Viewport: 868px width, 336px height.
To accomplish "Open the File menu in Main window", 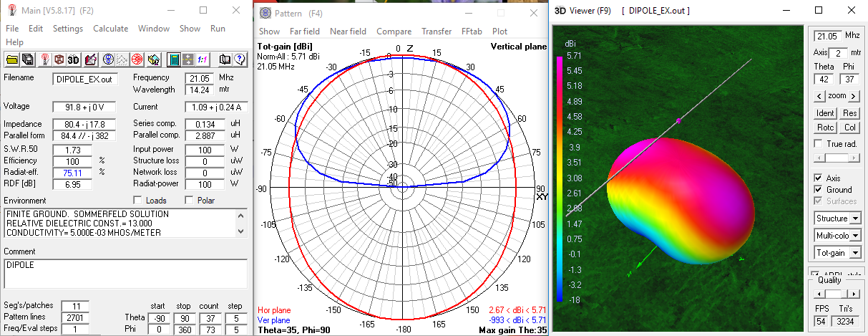I will click(12, 29).
